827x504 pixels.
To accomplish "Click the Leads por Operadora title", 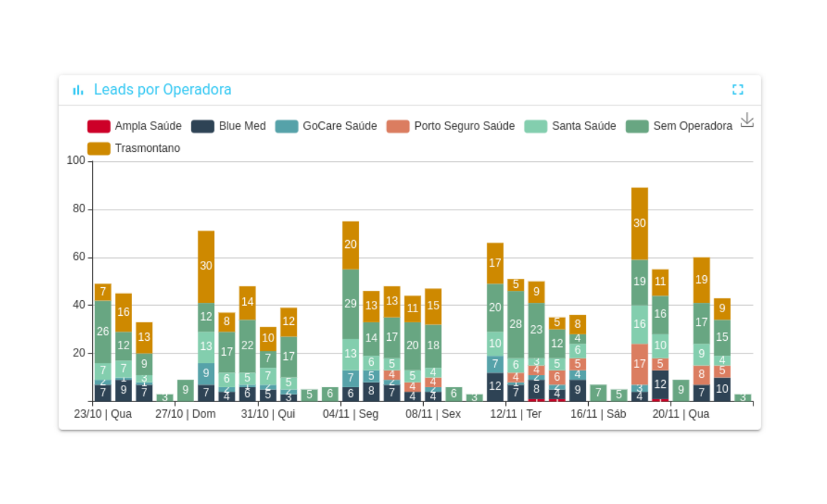I will click(163, 90).
